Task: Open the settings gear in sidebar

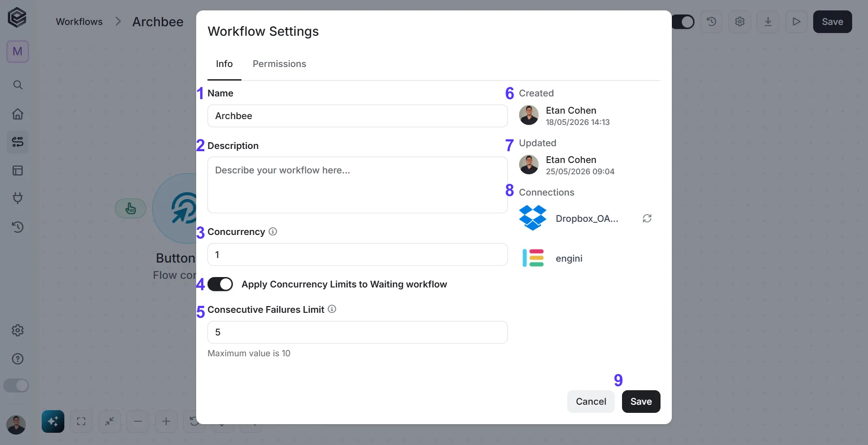Action: [x=18, y=330]
